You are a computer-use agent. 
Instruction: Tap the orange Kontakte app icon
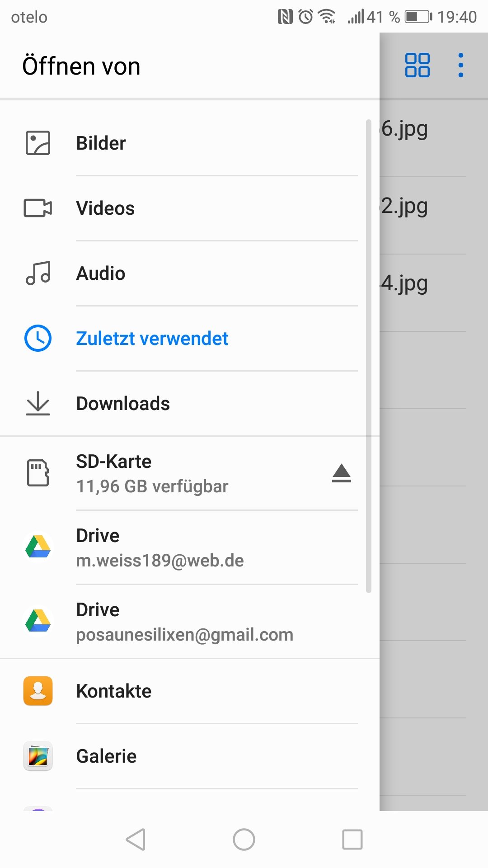38,691
